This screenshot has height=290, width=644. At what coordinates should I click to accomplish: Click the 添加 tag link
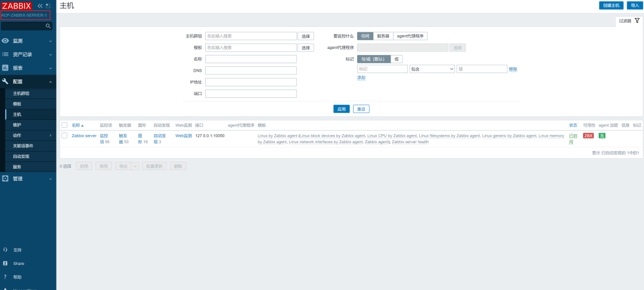point(361,78)
